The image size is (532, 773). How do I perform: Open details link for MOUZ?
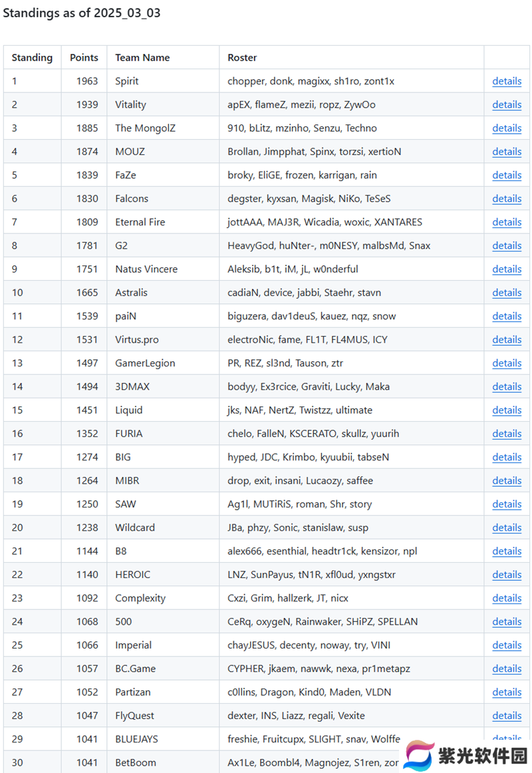pos(506,152)
